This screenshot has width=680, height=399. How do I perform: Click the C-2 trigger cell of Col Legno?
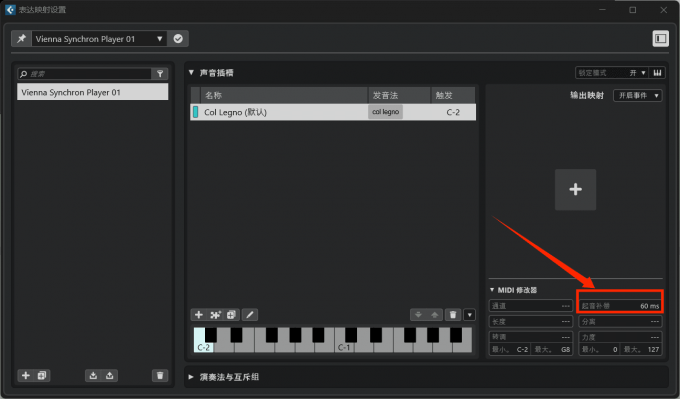453,112
